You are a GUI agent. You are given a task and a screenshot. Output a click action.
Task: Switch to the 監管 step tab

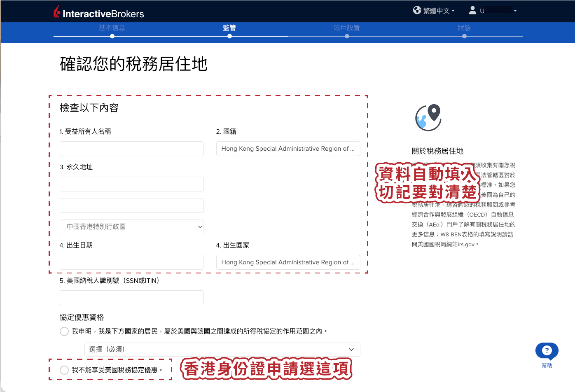click(229, 28)
